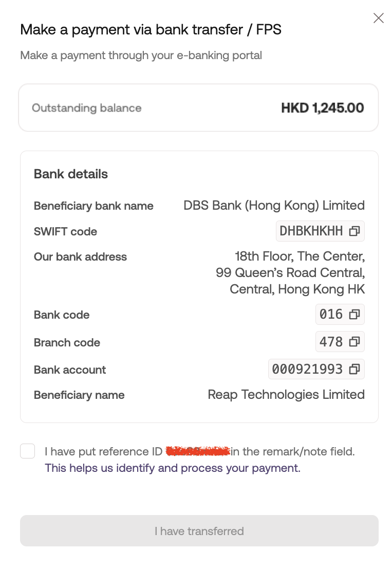Copy bank account number 000921993
Viewport: 392px width, 569px height.
[x=354, y=369]
